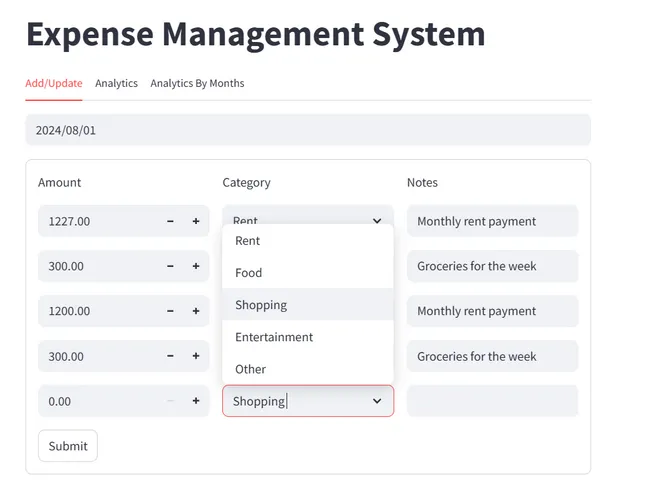The image size is (650, 487).
Task: Switch to the Analytics tab
Action: [116, 83]
